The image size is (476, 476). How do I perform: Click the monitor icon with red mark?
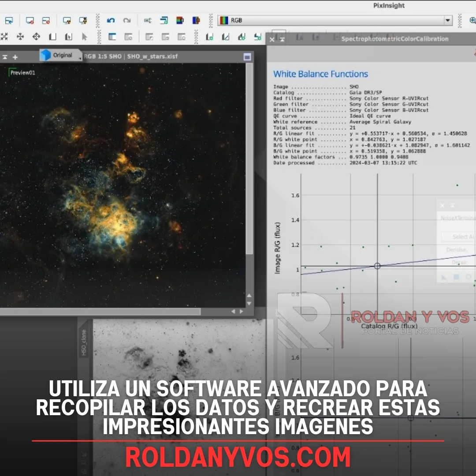point(30,20)
